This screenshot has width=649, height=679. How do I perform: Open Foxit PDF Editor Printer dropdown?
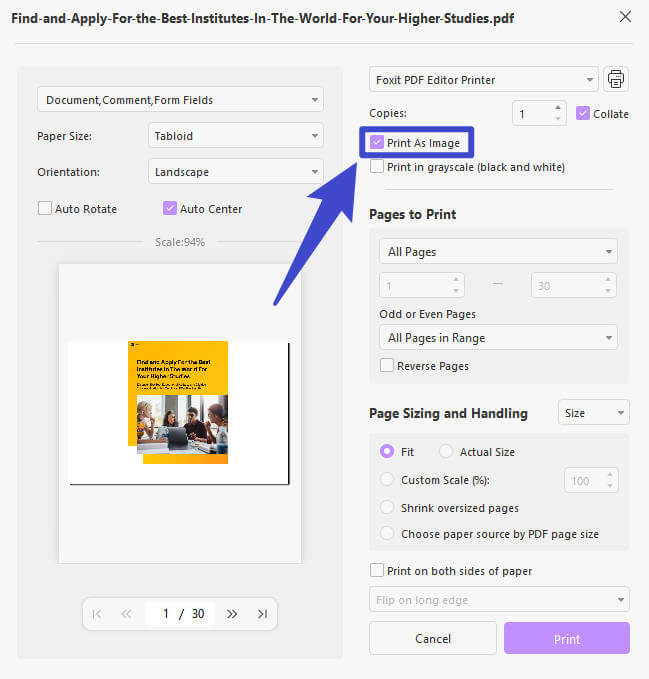484,80
